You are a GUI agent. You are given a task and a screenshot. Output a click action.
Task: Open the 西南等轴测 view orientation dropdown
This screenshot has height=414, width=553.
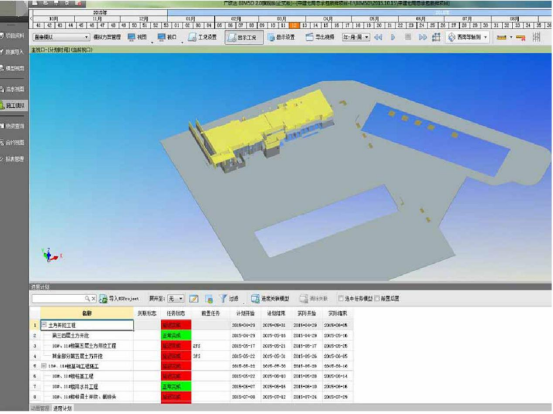coord(468,37)
